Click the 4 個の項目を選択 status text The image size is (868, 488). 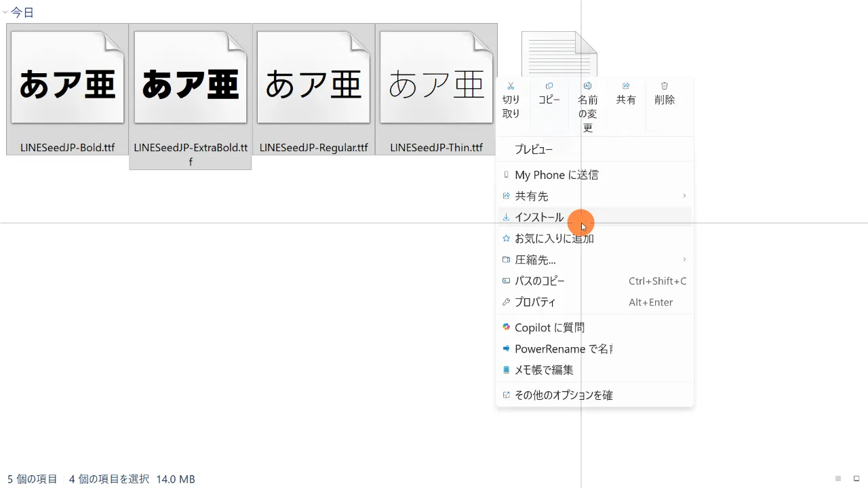109,479
